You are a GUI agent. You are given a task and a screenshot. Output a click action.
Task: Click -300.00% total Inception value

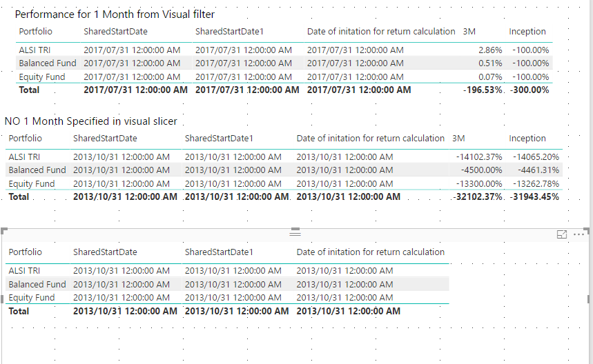click(x=529, y=90)
